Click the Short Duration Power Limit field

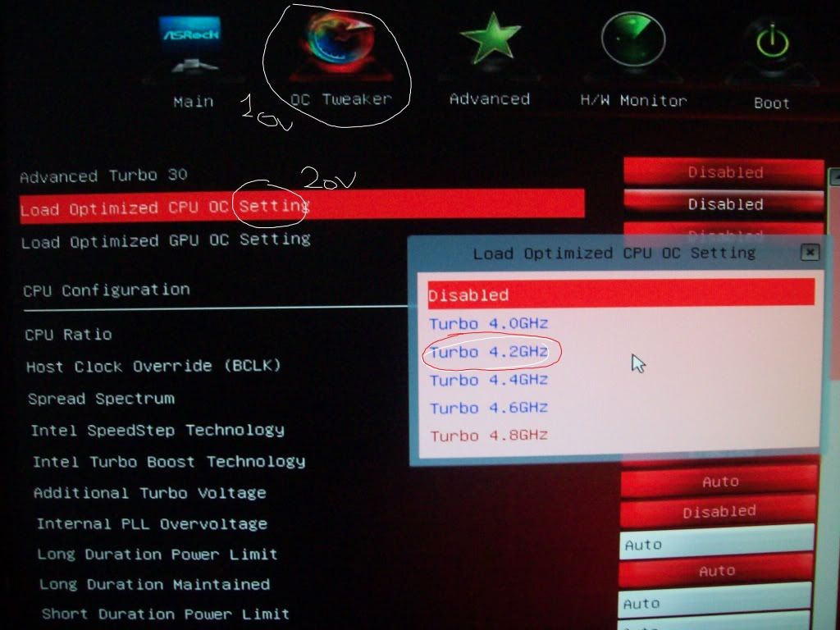(x=715, y=604)
